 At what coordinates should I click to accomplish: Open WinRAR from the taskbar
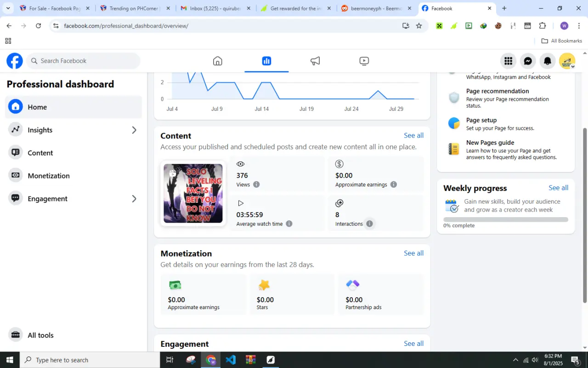250,360
